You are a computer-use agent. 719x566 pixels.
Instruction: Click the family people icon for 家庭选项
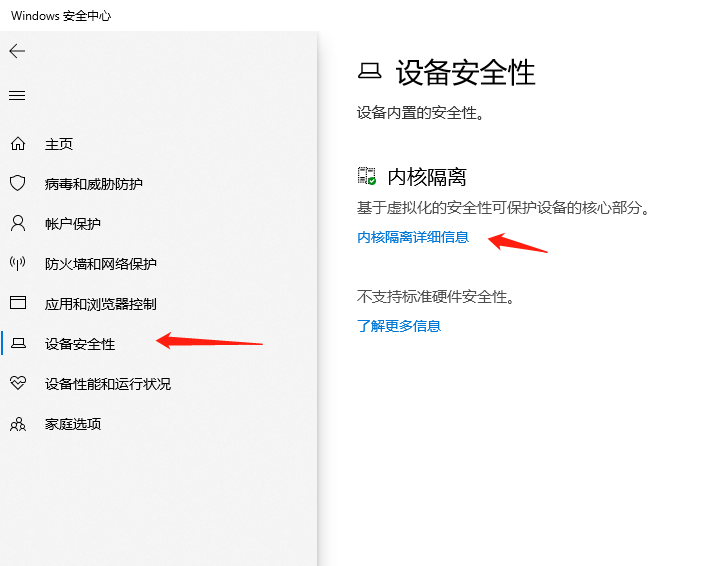pos(18,424)
